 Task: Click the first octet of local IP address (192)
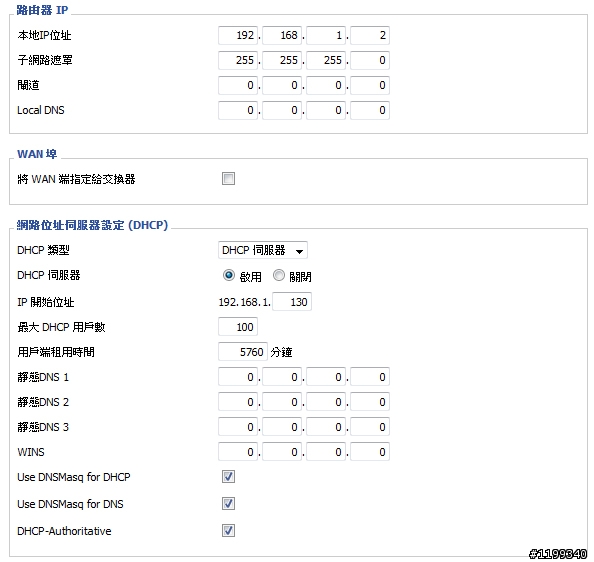pos(238,35)
